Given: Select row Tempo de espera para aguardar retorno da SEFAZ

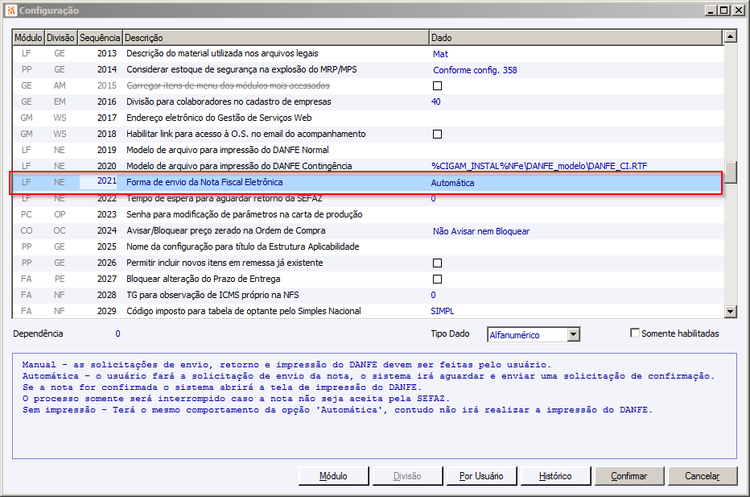Looking at the screenshot, I should [368, 199].
